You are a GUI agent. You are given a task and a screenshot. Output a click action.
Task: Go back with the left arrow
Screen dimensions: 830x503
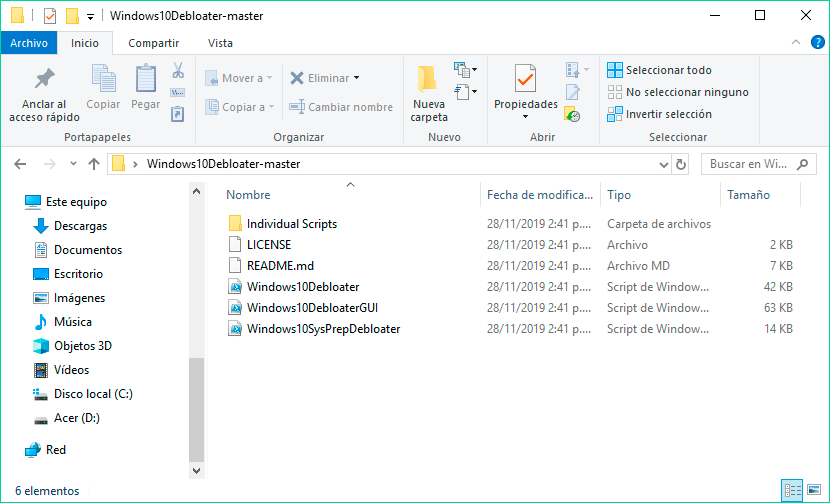click(20, 164)
